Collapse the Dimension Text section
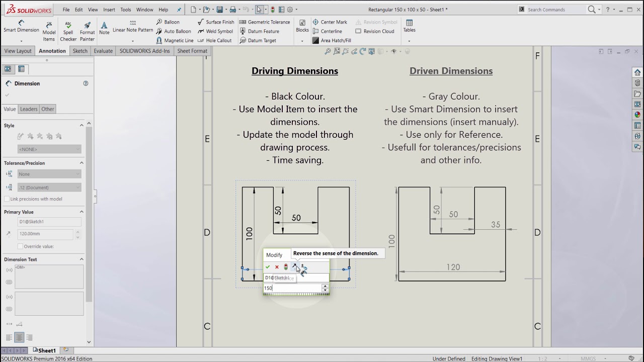Screen dimensions: 644x362 (82, 259)
